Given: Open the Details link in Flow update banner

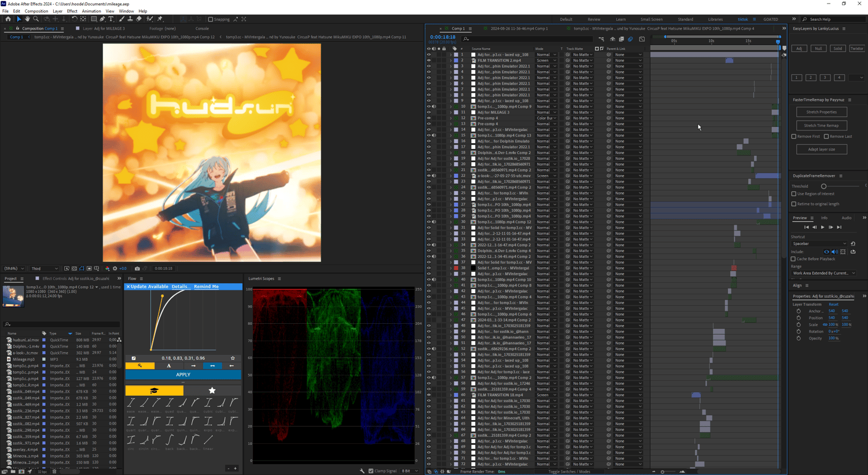Looking at the screenshot, I should click(180, 286).
